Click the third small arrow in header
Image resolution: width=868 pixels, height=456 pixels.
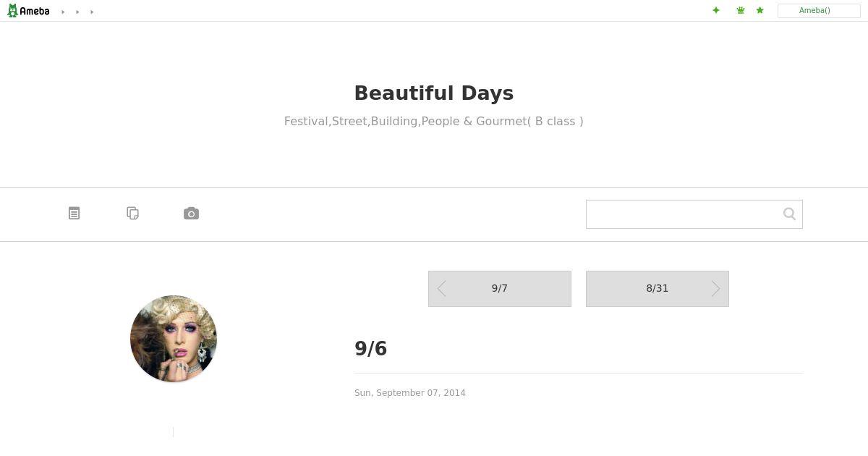[92, 12]
